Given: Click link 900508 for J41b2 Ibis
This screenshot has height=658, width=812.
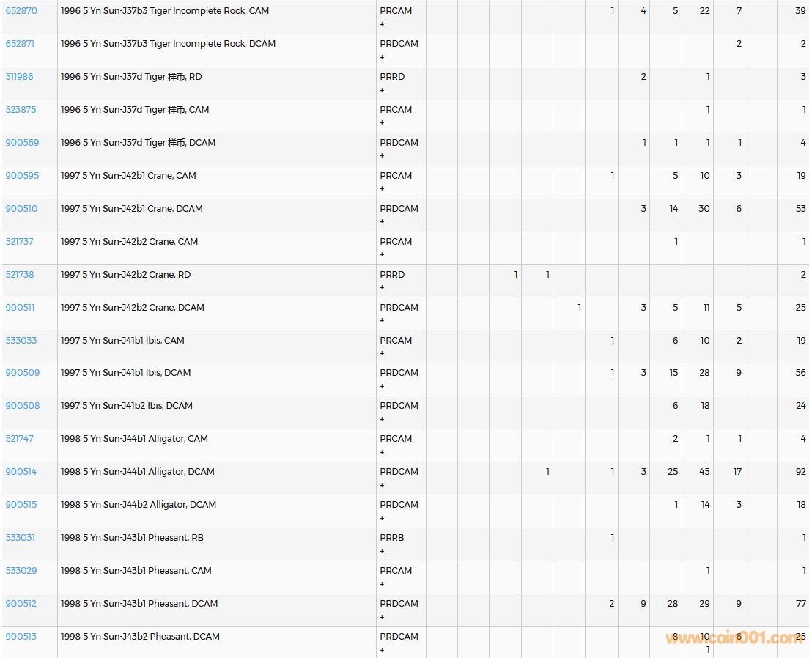Looking at the screenshot, I should [x=23, y=406].
